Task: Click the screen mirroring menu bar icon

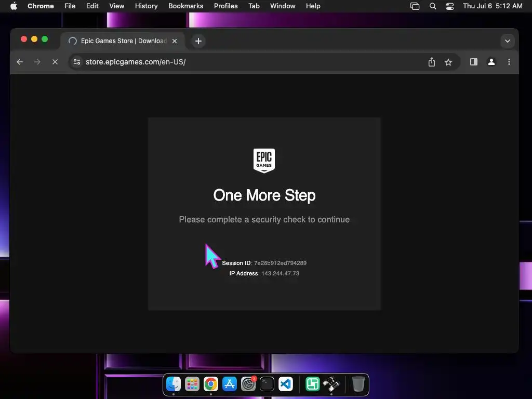Action: 415,6
